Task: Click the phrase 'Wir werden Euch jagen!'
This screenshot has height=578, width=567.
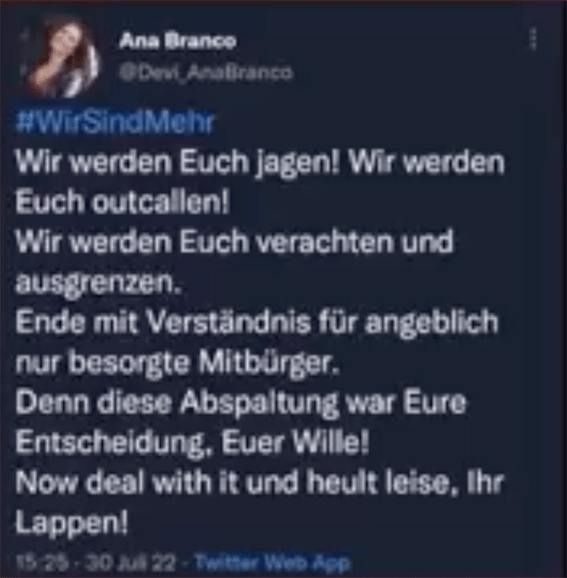Action: (177, 163)
